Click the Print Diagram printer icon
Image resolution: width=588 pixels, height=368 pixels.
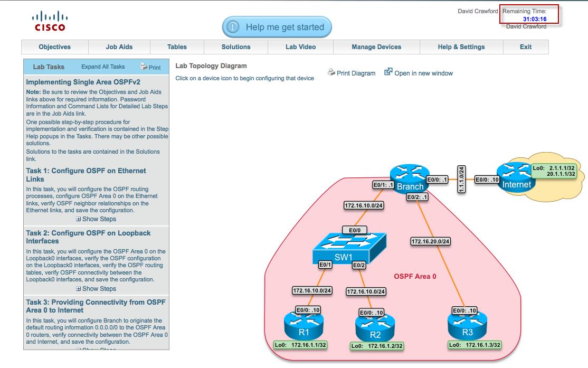click(331, 73)
